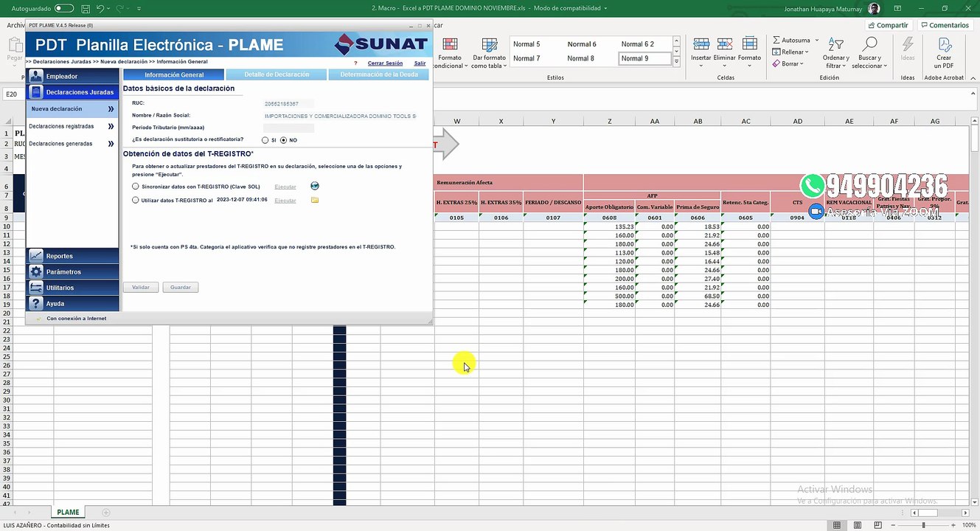This screenshot has width=980, height=531.
Task: Open the Empleador section icon
Action: point(35,76)
